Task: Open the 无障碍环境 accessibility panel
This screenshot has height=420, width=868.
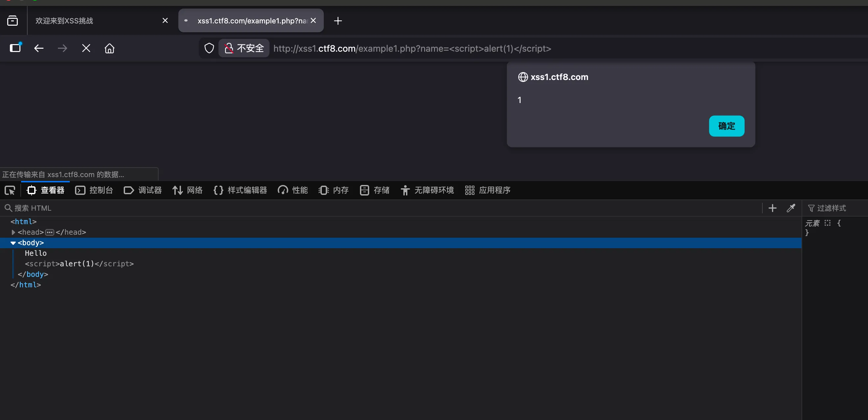Action: point(427,191)
